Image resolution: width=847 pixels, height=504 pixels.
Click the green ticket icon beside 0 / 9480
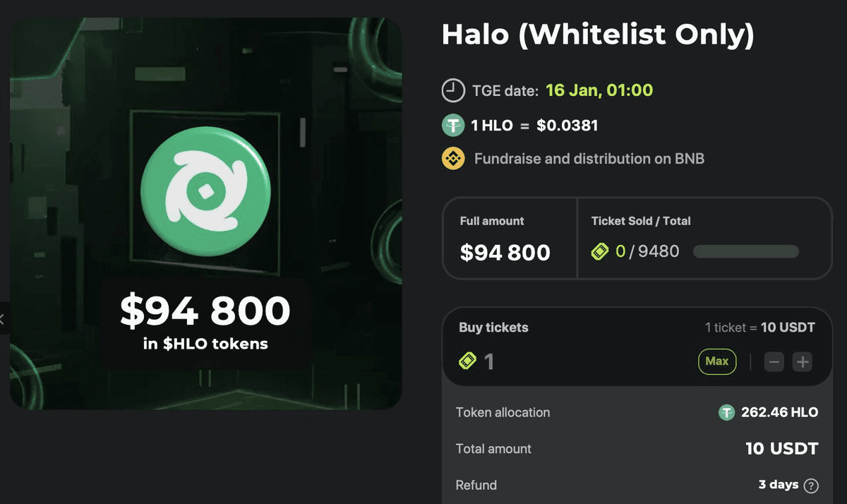coord(600,251)
